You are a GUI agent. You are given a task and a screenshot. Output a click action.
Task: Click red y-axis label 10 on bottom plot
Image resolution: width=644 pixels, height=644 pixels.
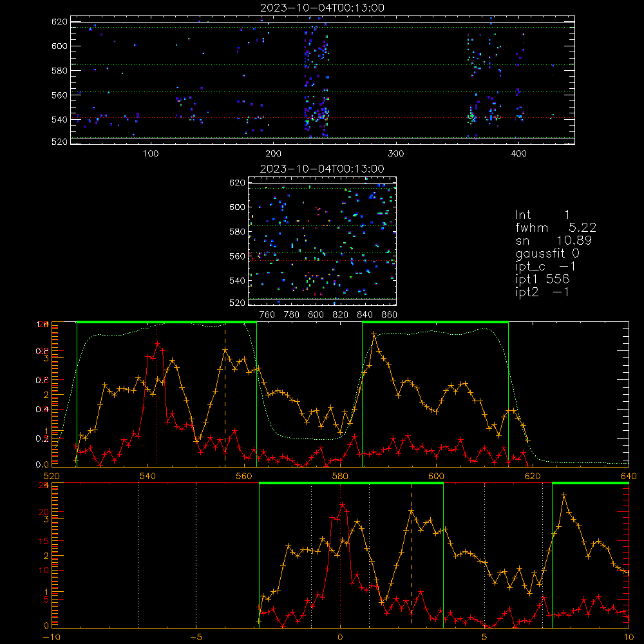(x=44, y=570)
